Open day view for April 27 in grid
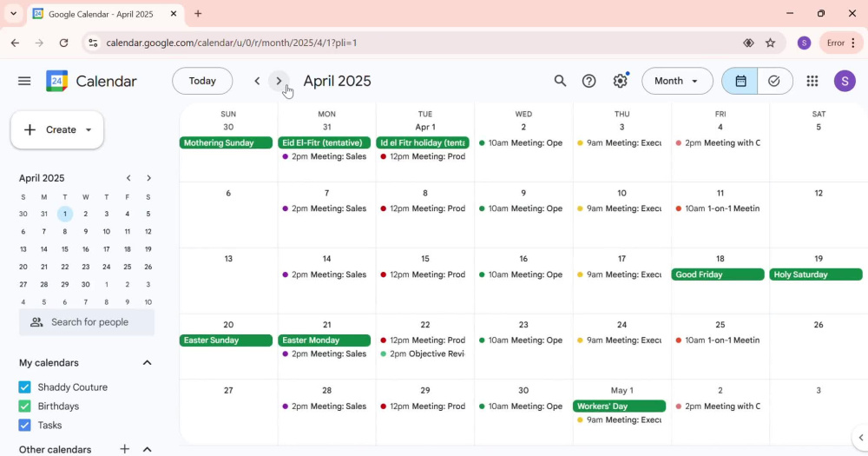The image size is (868, 456). pyautogui.click(x=228, y=391)
